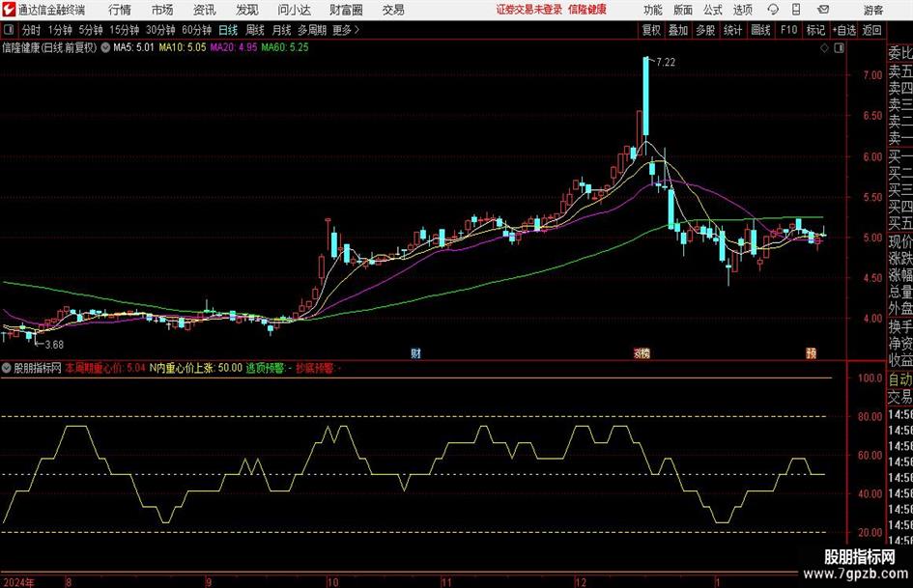
Task: Switch to 15分钟 period
Action: (x=124, y=30)
